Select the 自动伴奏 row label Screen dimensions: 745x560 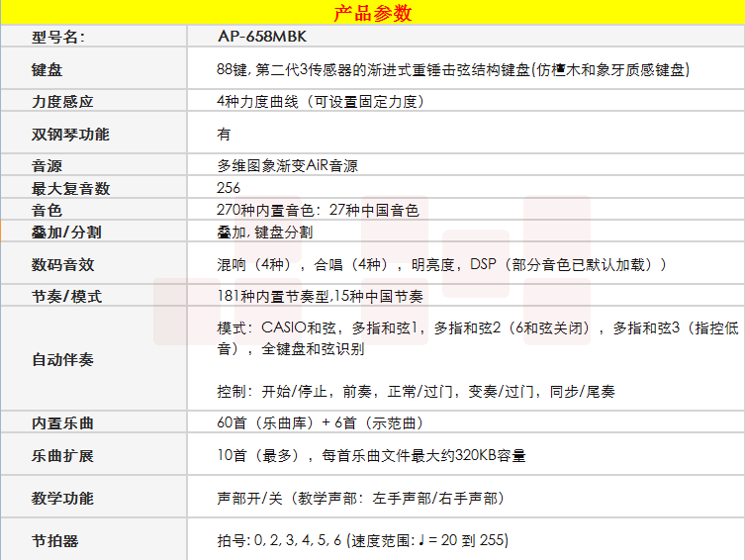click(x=62, y=359)
